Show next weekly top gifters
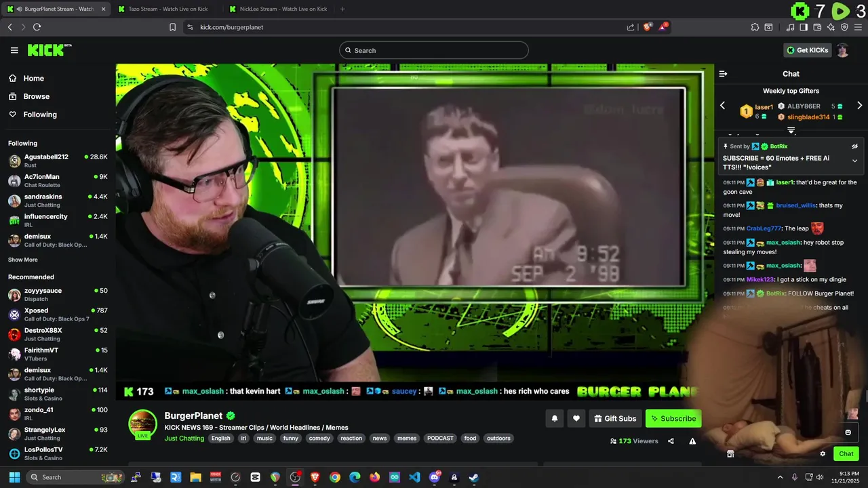Viewport: 868px width, 488px height. [859, 106]
